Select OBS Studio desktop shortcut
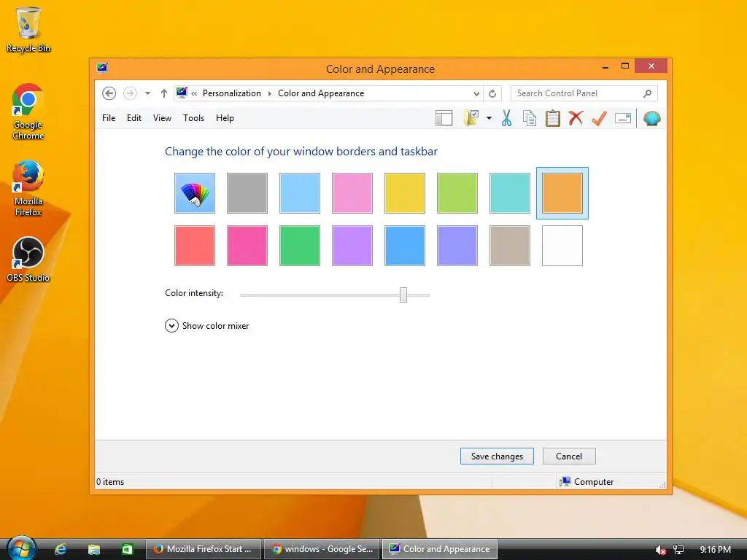The image size is (747, 560). tap(28, 260)
